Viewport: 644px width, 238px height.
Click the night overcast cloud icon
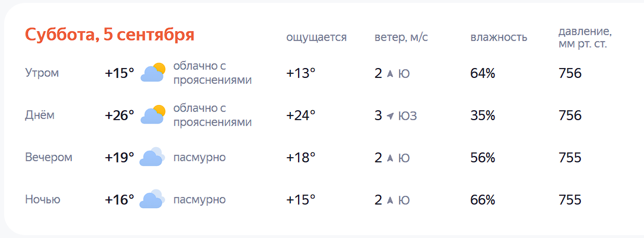coord(152,199)
